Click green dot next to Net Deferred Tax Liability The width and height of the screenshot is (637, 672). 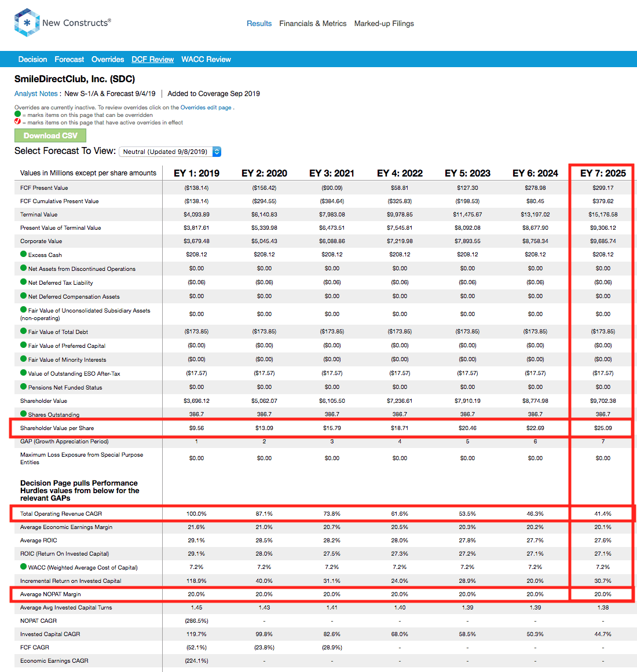click(24, 281)
